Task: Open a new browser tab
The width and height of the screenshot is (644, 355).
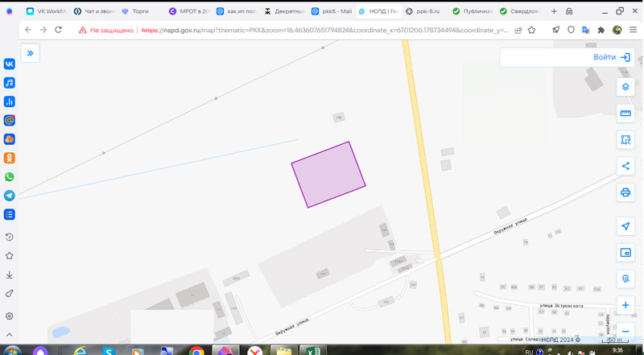Action: coord(554,11)
